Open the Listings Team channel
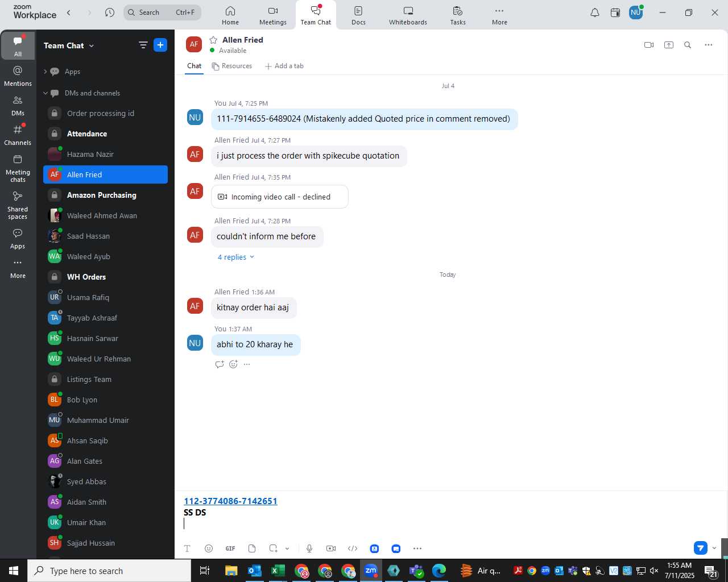728x582 pixels. coord(105,379)
